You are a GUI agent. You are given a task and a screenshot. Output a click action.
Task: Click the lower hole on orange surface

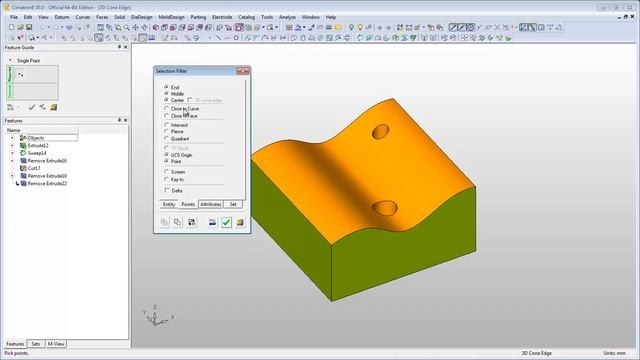[x=385, y=208]
